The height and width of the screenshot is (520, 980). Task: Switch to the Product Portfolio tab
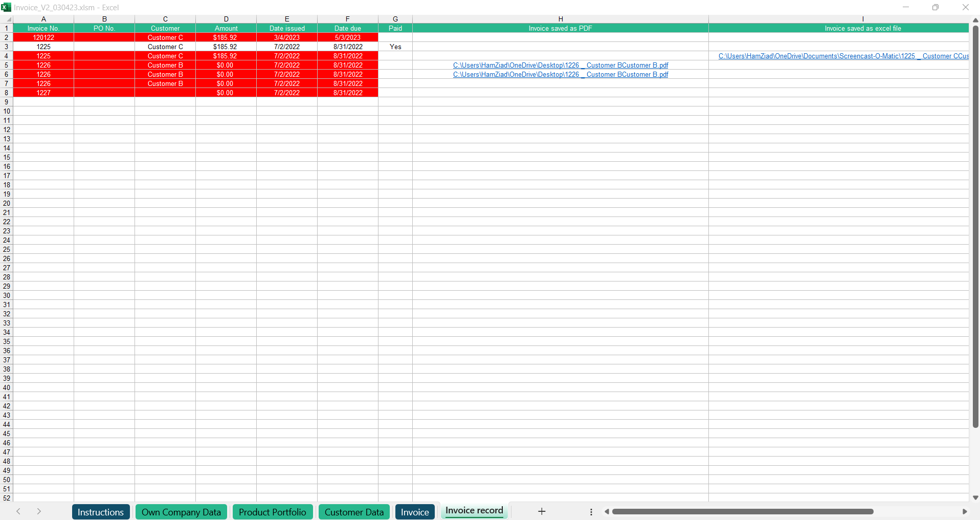[272, 512]
